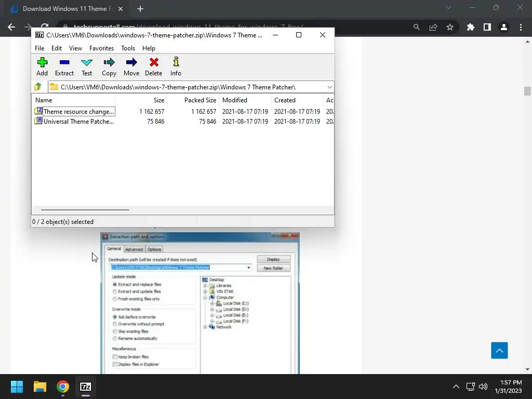The height and width of the screenshot is (399, 532).
Task: Open Chrome three-dot menu
Action: [x=521, y=27]
